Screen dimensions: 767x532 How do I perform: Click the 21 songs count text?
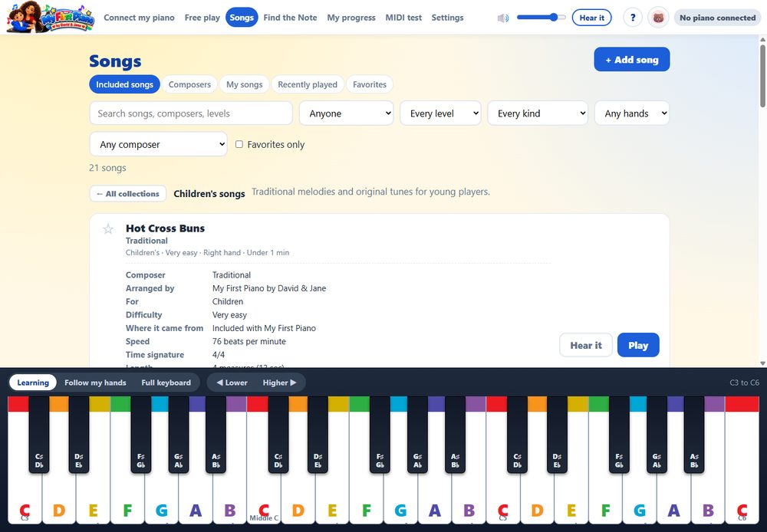click(x=107, y=168)
